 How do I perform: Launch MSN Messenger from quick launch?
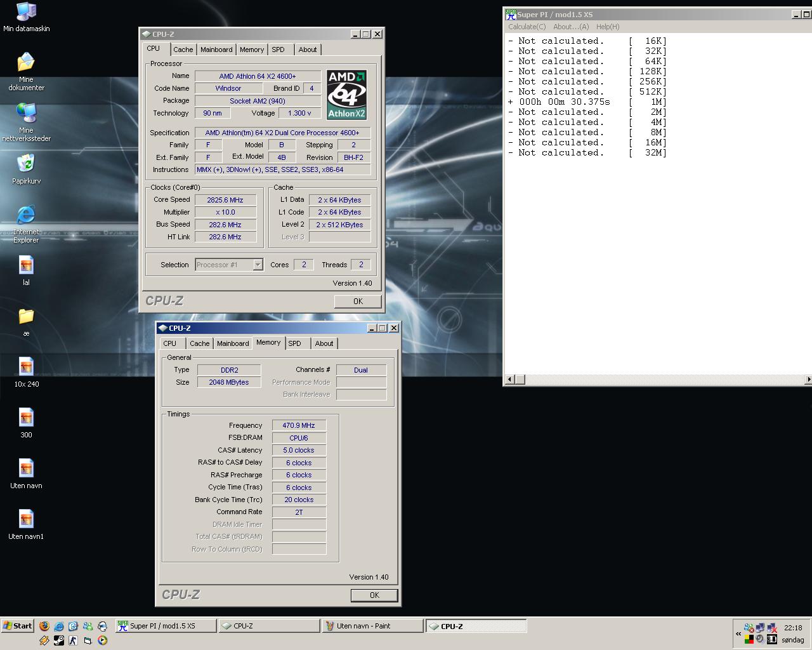(88, 626)
